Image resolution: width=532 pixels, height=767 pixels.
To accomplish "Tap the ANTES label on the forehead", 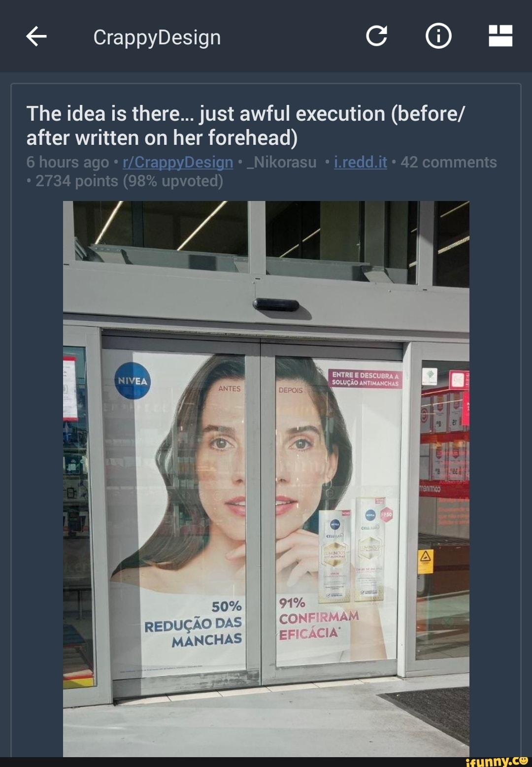I will click(x=229, y=388).
